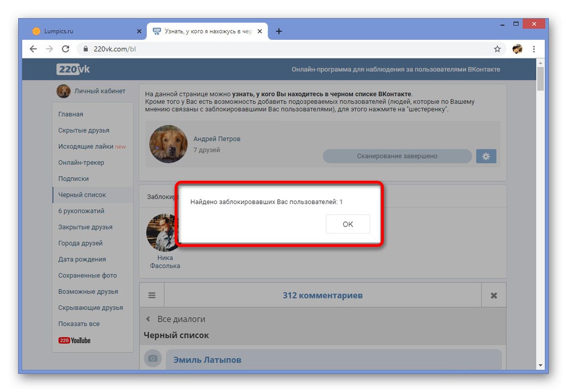The image size is (567, 392).
Task: Click the page vertical scrollbar thumb
Action: [540, 79]
